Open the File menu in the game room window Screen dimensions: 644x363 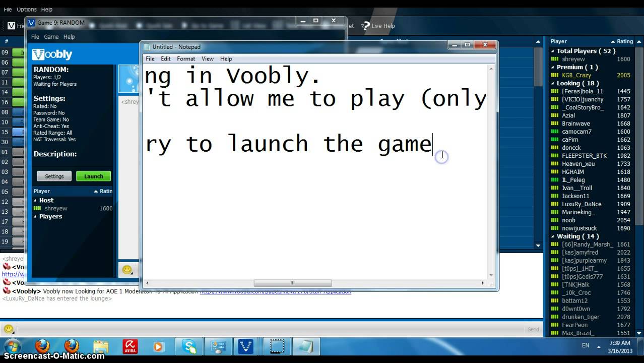click(35, 37)
